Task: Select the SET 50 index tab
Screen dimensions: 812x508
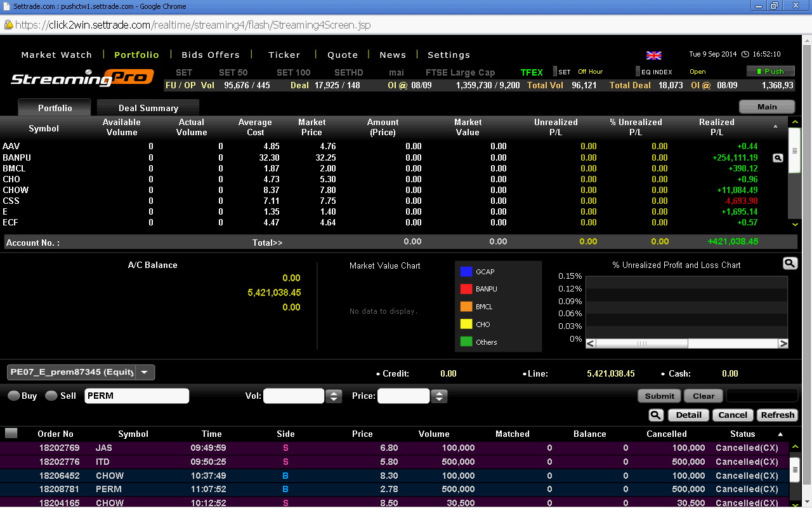Action: click(233, 72)
